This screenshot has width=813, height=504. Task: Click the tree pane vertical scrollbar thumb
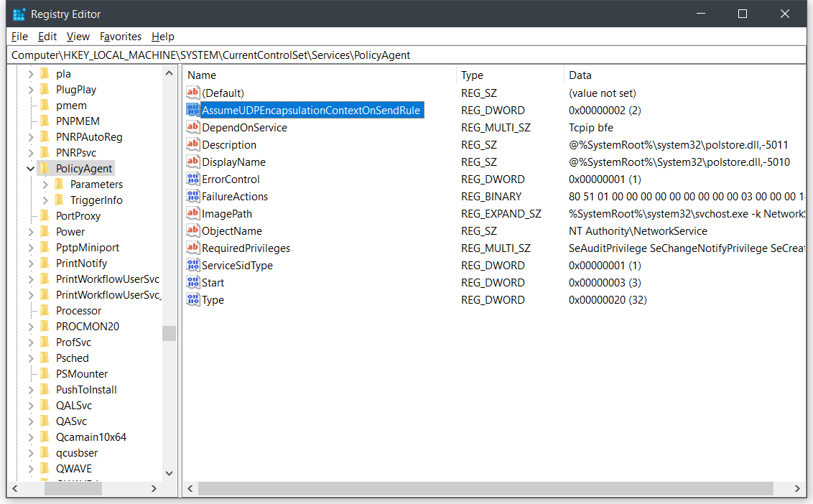[x=169, y=333]
